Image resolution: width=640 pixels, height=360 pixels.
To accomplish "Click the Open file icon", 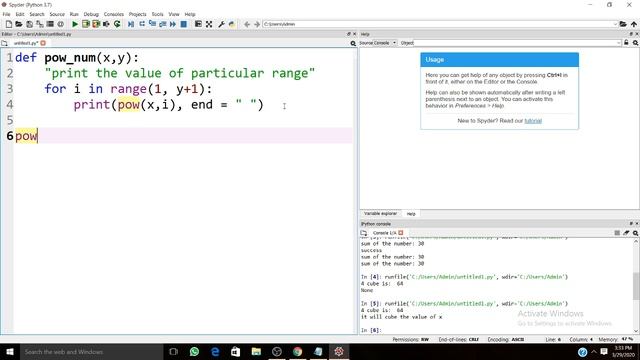I will [19, 24].
